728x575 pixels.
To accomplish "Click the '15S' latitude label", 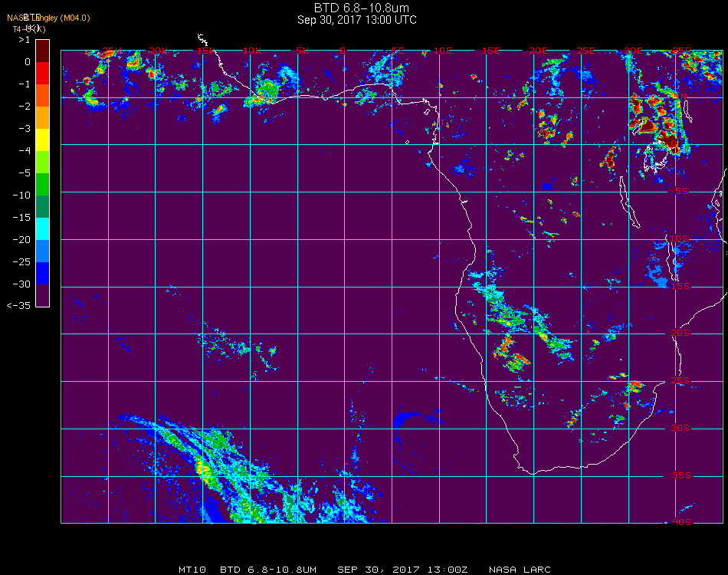I will [680, 286].
